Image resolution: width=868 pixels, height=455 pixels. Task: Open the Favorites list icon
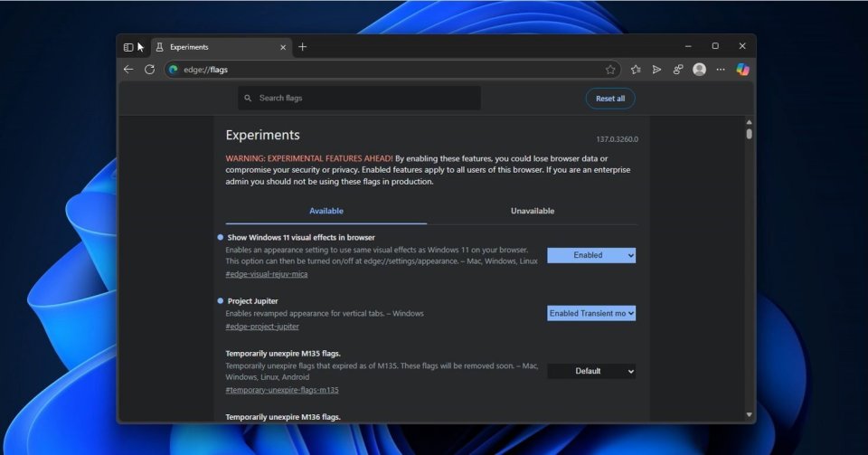[x=636, y=70]
